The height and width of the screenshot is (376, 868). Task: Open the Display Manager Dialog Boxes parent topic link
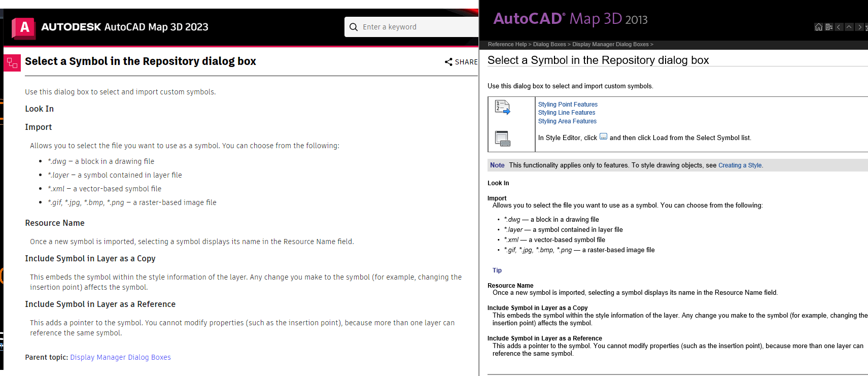[120, 357]
